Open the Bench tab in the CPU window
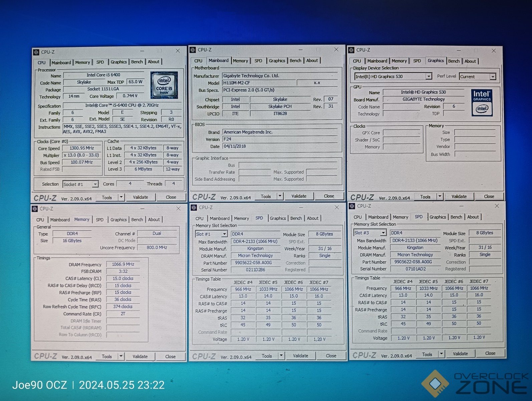532x401 pixels. click(x=137, y=62)
